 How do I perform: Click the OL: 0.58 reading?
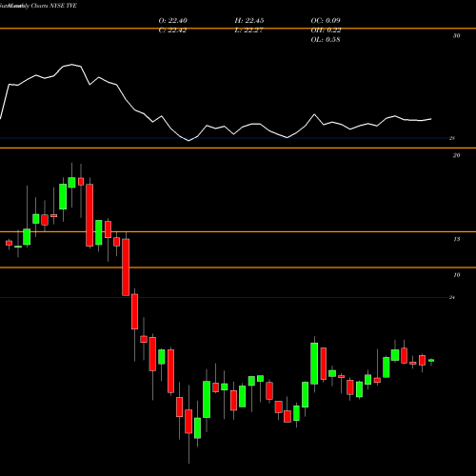pyautogui.click(x=326, y=40)
